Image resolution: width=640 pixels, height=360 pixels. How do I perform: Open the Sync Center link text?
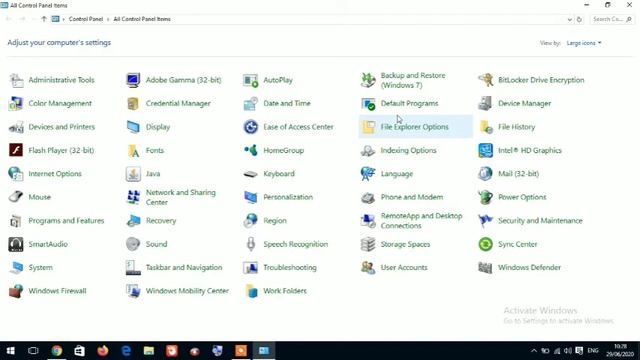tap(518, 244)
